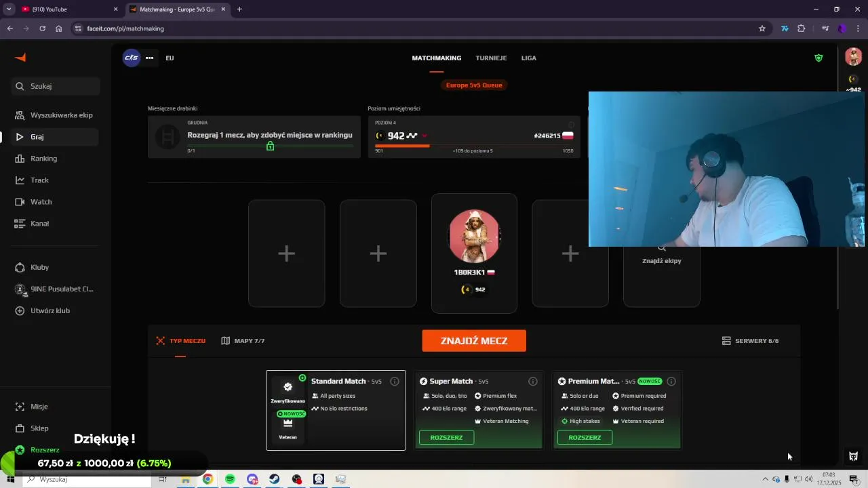Click the green anti-cheat shield icon
This screenshot has height=488, width=868.
tap(818, 58)
